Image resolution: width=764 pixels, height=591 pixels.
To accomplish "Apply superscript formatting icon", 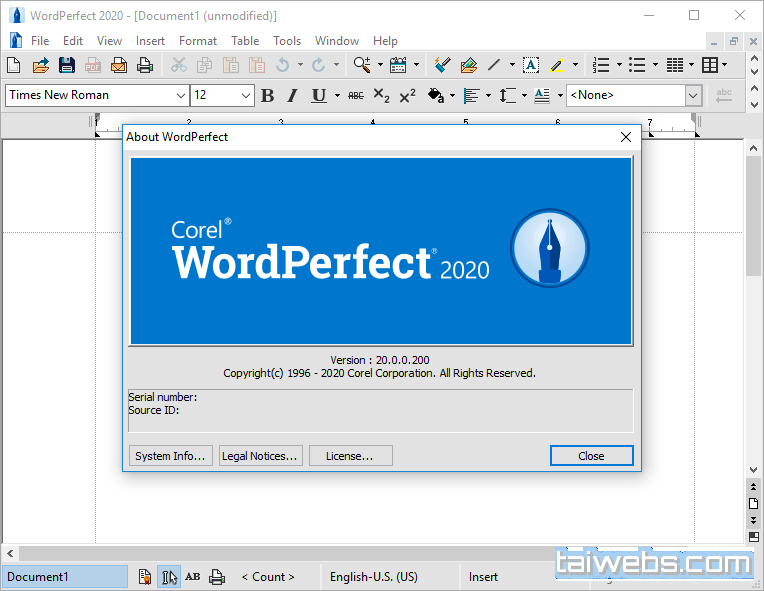I will pyautogui.click(x=407, y=95).
